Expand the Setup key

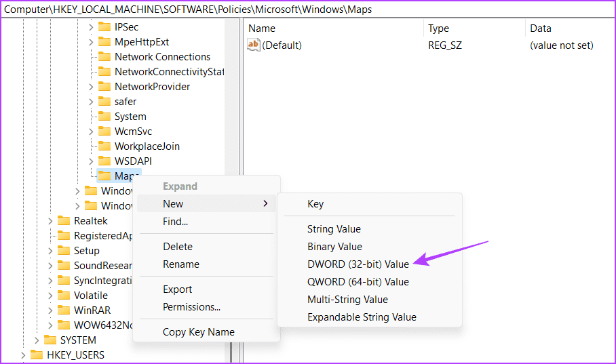pyautogui.click(x=50, y=251)
